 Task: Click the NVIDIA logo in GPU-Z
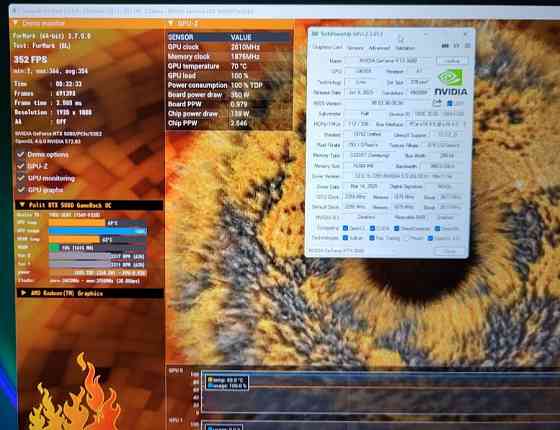tap(451, 82)
